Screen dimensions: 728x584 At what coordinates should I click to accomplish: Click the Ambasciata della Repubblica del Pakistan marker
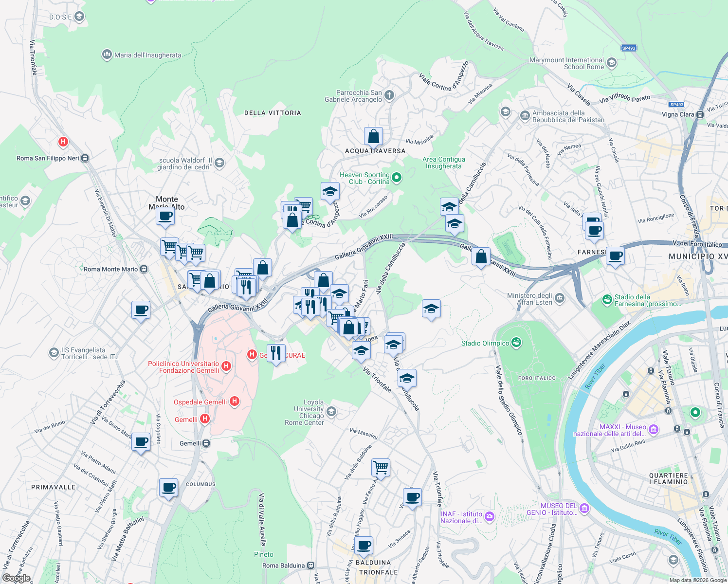pyautogui.click(x=526, y=115)
